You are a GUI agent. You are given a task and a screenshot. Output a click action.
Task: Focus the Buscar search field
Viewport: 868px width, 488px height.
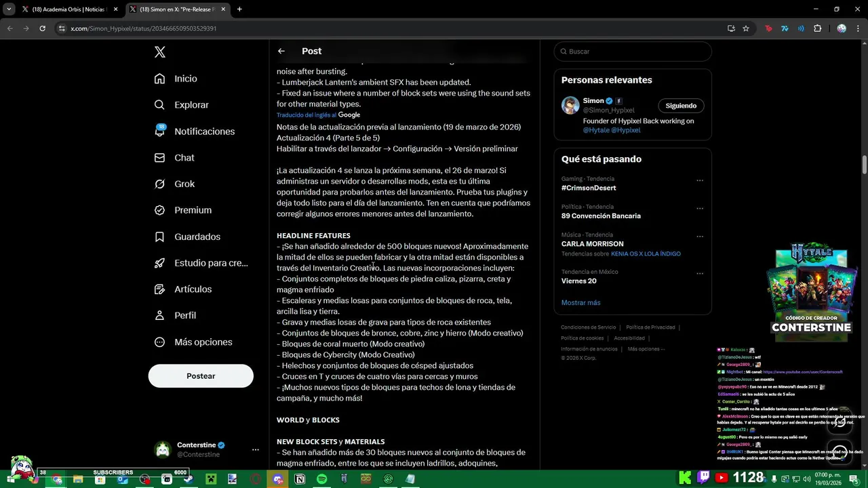click(x=633, y=52)
